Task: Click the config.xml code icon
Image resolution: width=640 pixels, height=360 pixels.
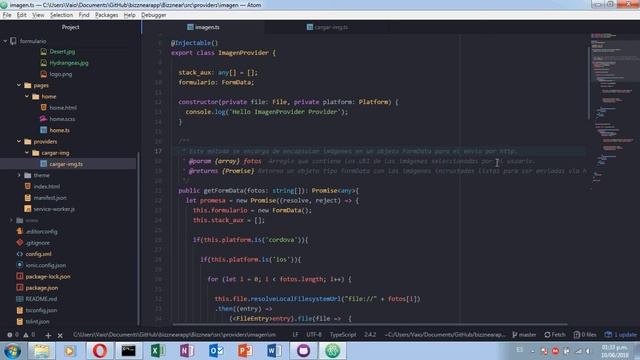Action: point(20,254)
